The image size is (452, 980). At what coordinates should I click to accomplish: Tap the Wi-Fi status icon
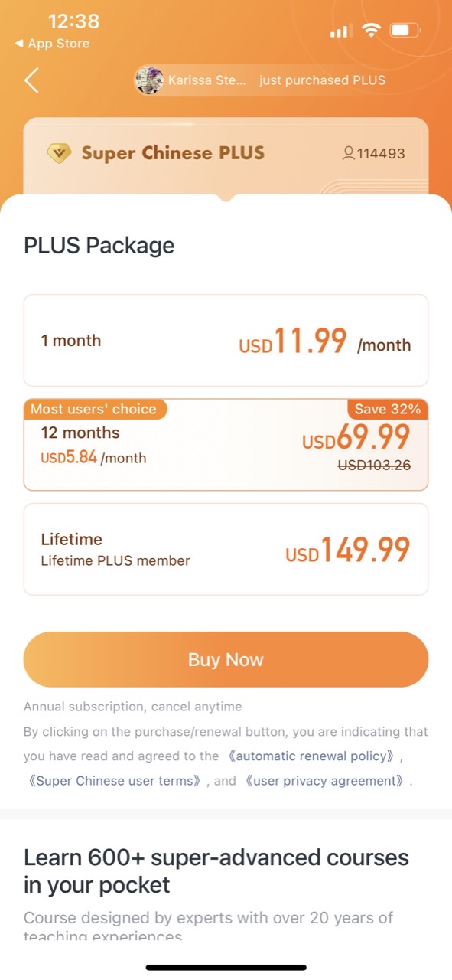(x=371, y=31)
